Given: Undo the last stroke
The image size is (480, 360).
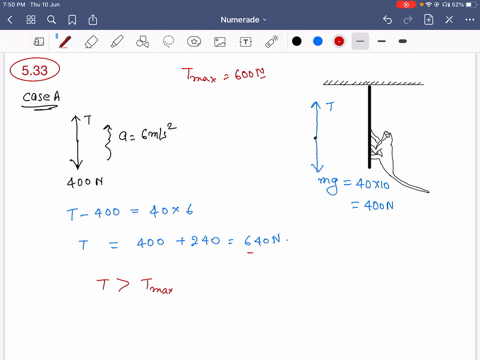Looking at the screenshot, I should coord(387,20).
